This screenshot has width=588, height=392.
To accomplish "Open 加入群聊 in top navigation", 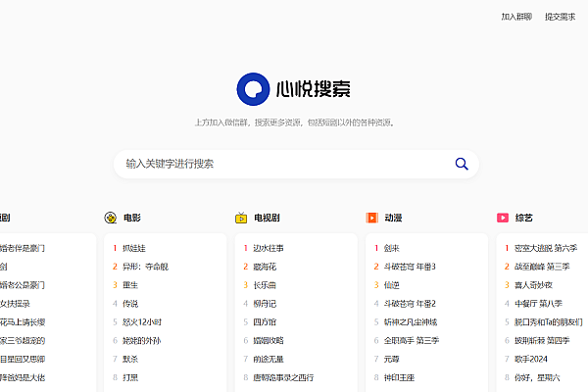I will [516, 17].
